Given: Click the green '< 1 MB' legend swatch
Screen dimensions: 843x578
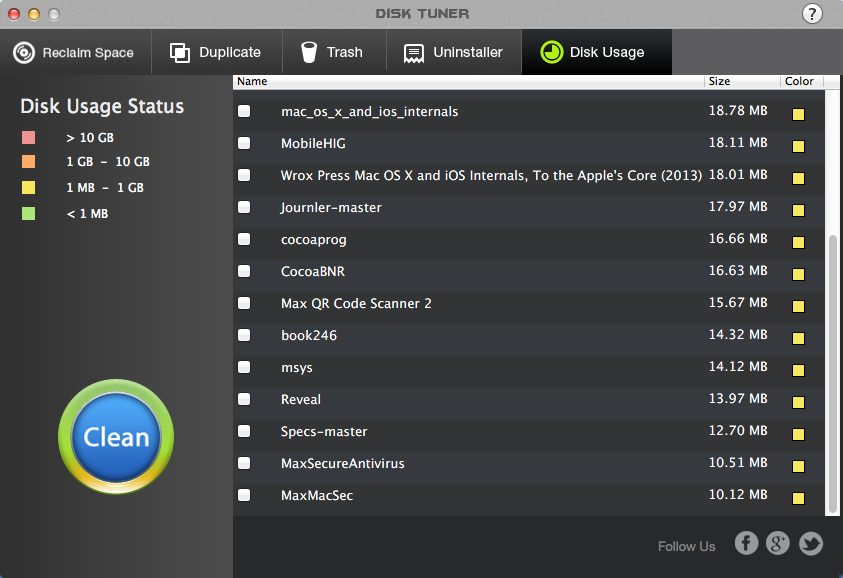Looking at the screenshot, I should click(x=28, y=213).
